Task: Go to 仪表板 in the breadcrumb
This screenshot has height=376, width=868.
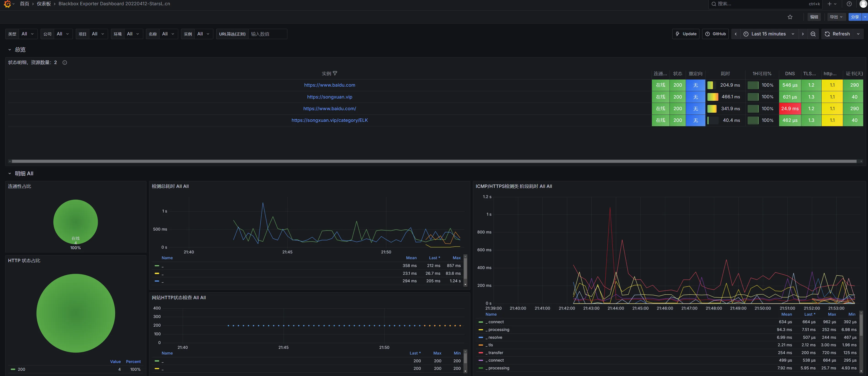Action: coord(44,4)
